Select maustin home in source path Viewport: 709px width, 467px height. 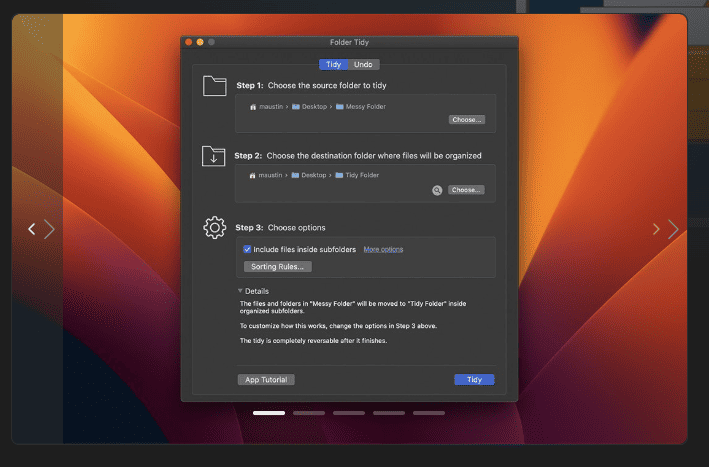tap(267, 107)
